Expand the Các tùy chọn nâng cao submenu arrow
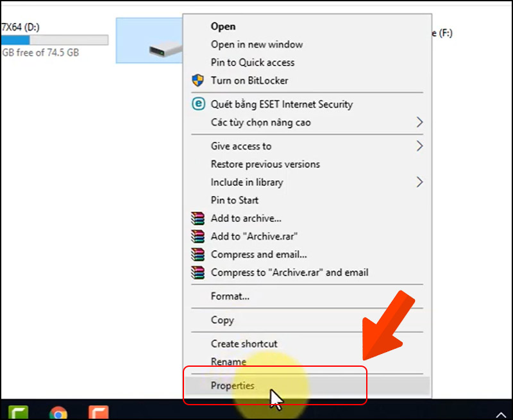The width and height of the screenshot is (513, 420). click(419, 122)
